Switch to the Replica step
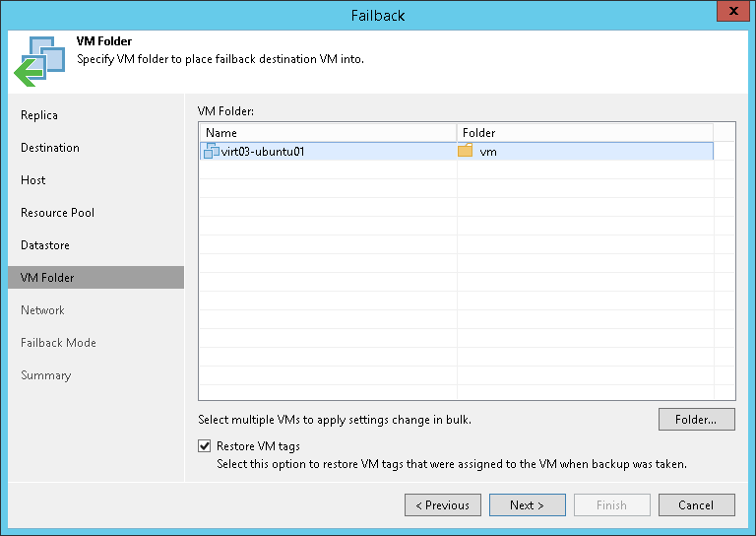This screenshot has width=756, height=536. click(x=39, y=115)
